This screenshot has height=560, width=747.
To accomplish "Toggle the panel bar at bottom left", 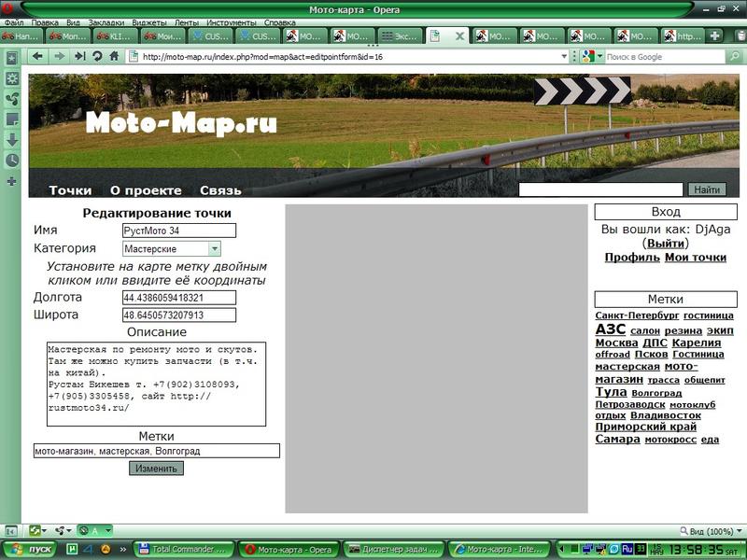I will point(11,530).
